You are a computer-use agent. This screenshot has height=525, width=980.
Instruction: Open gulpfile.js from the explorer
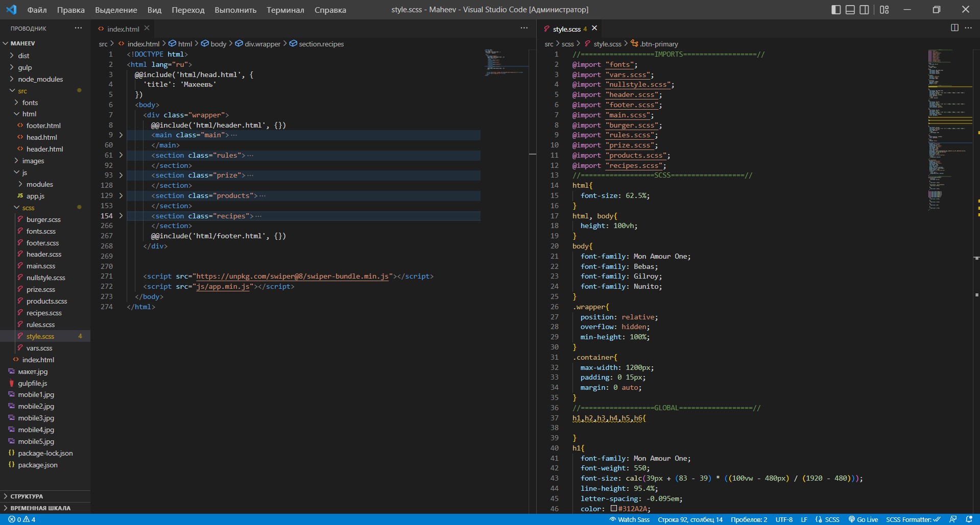(x=32, y=383)
